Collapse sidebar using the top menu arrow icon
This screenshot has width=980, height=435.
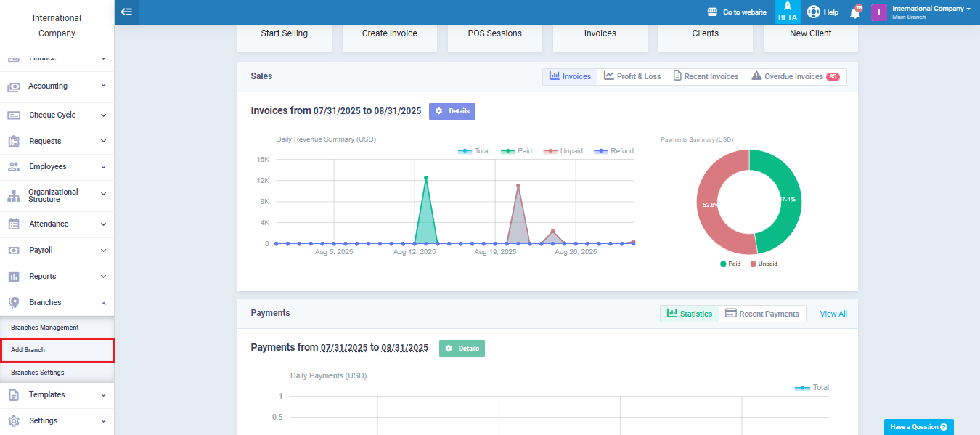(x=126, y=12)
